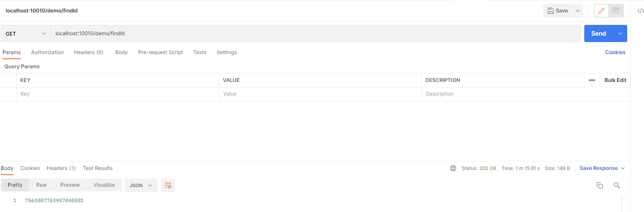Viewport: 644px width, 212px height.
Task: Open the comments icon beside the pencil
Action: pos(616,11)
